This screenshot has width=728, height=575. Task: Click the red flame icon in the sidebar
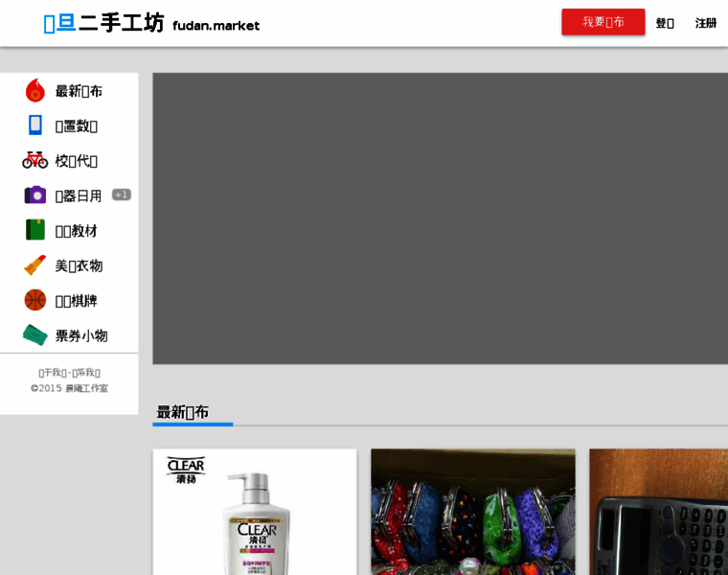pyautogui.click(x=35, y=91)
